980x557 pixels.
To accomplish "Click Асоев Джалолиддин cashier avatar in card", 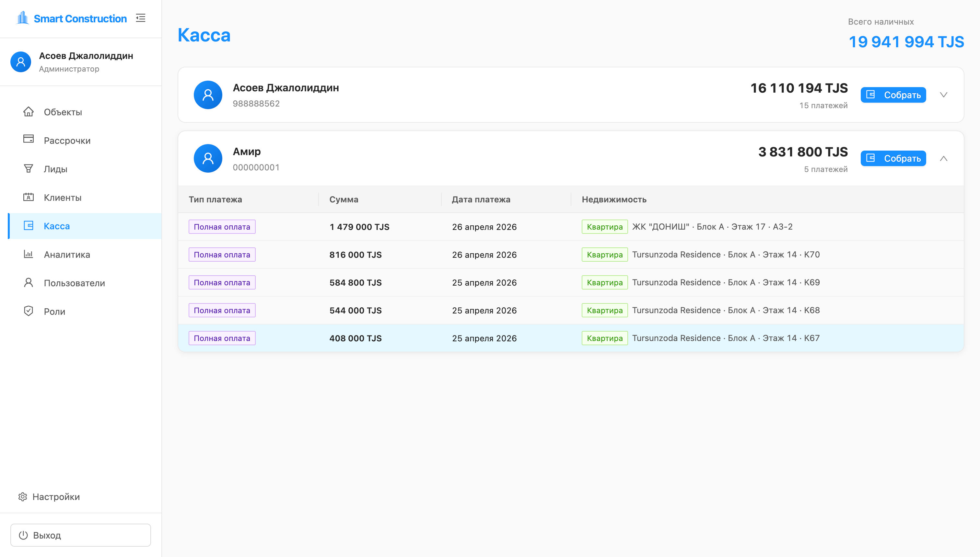I will pos(208,95).
